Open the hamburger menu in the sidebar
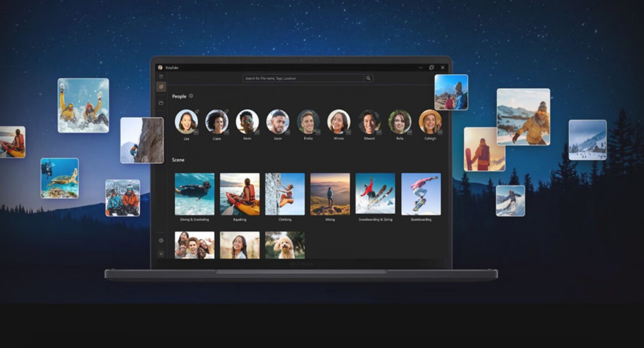Screen dimensions: 644x348 tap(161, 77)
